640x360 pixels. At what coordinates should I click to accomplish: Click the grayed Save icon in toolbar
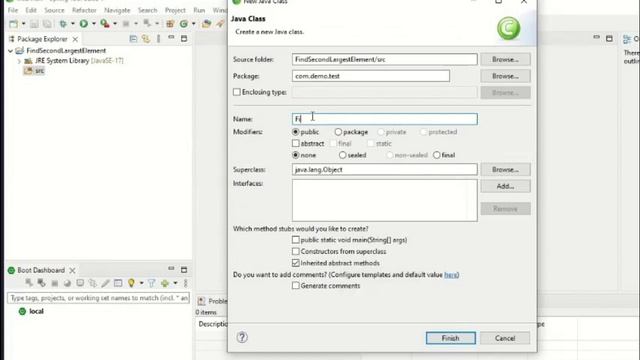34,24
